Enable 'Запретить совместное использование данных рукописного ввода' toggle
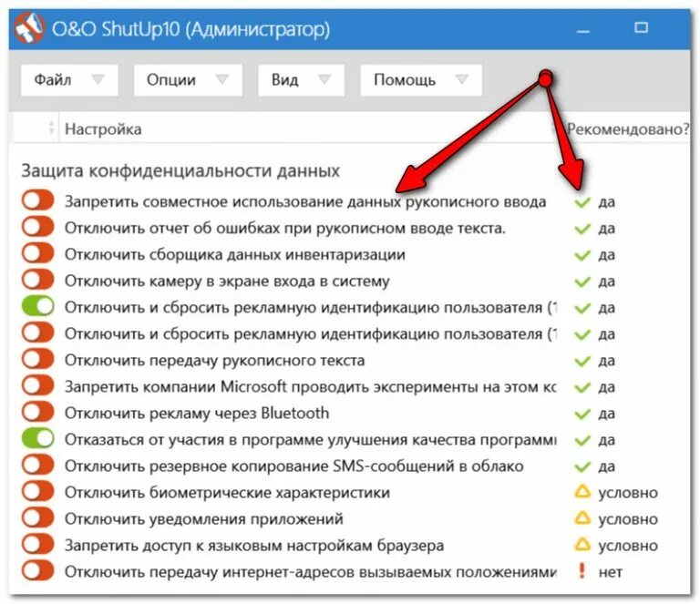 38,200
